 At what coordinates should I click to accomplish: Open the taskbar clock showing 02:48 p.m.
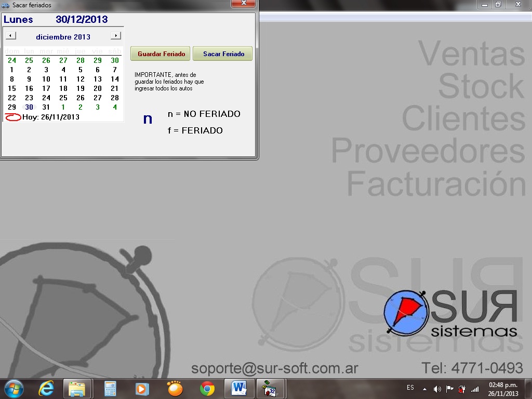[503, 389]
